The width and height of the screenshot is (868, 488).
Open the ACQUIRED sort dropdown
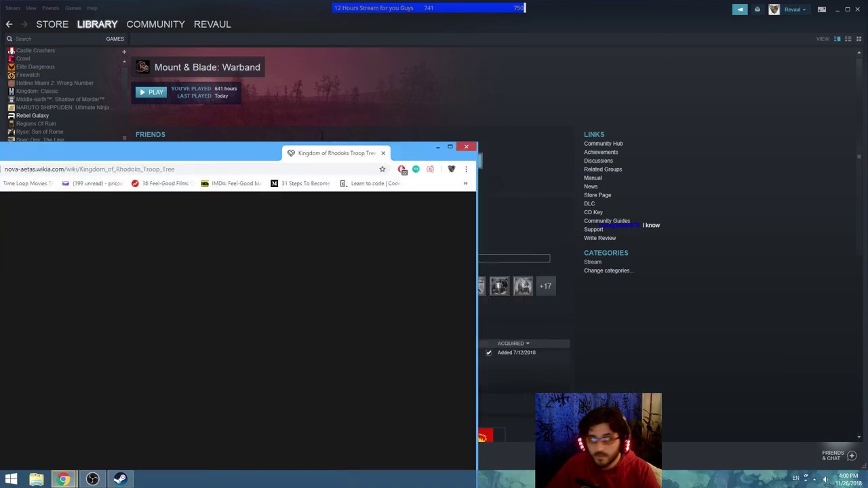[513, 344]
